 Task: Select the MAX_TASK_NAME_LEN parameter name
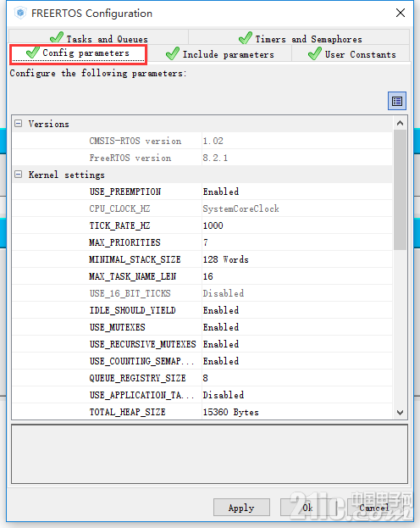pos(133,276)
